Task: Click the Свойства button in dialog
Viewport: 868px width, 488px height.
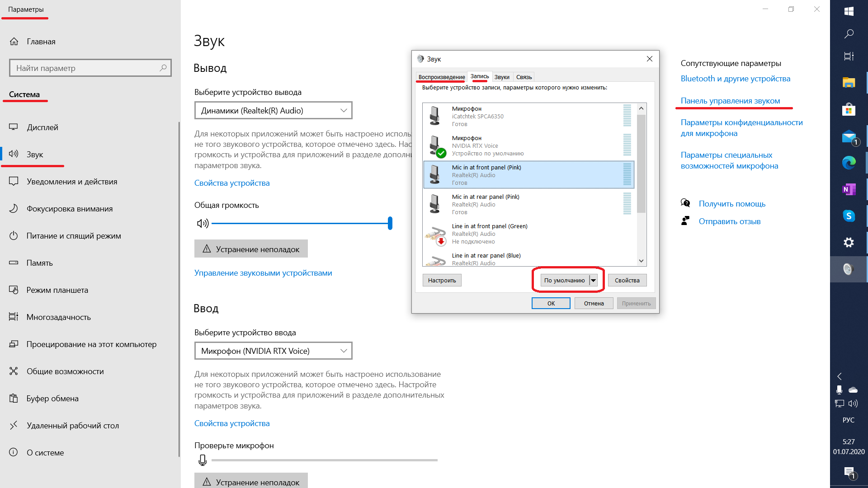Action: (x=627, y=280)
